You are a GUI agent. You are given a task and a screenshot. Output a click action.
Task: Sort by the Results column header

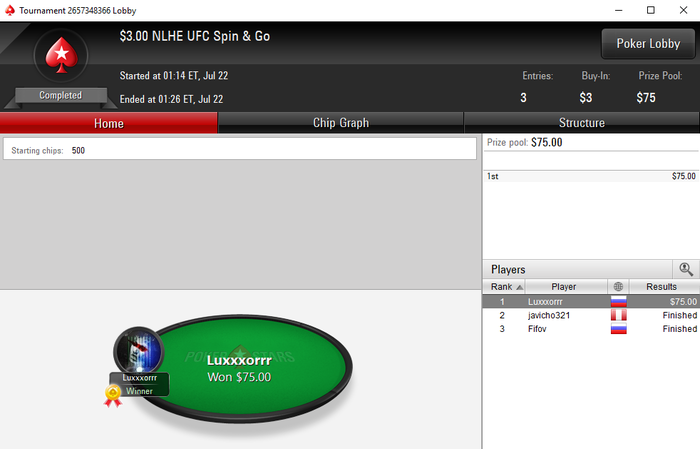pos(664,287)
